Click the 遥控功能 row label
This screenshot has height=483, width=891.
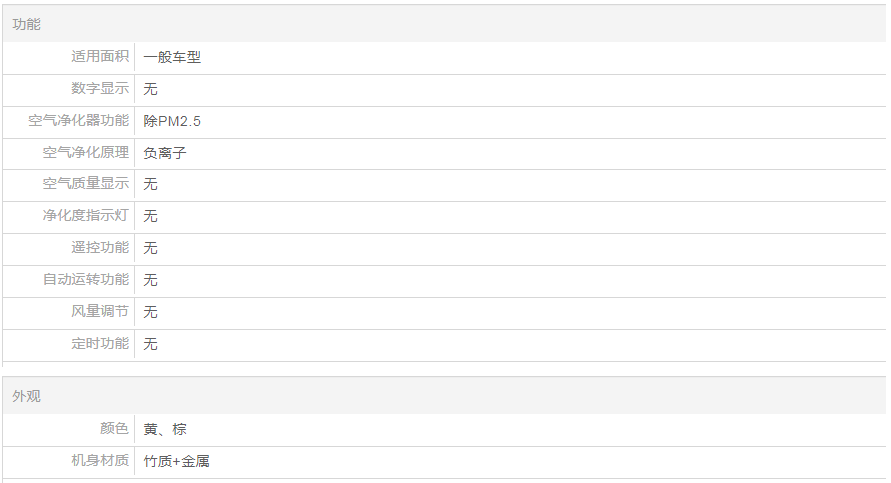(100, 248)
